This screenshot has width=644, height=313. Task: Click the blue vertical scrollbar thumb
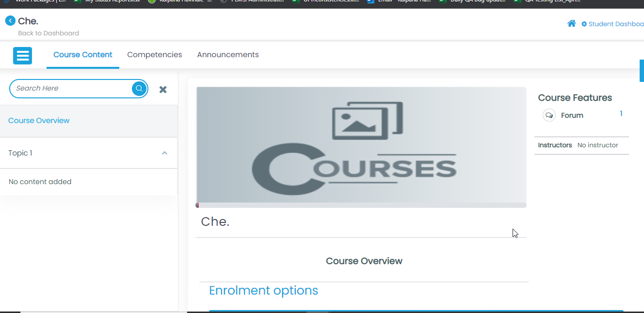click(642, 71)
